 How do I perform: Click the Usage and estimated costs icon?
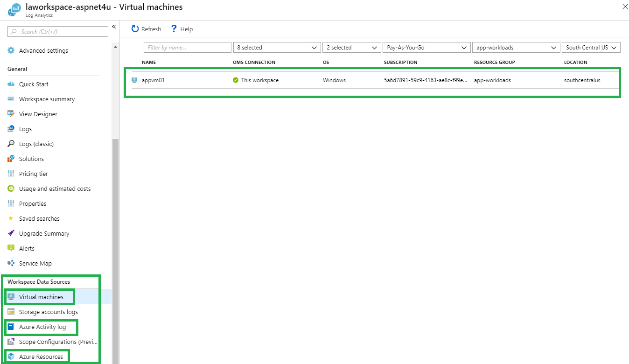[11, 189]
